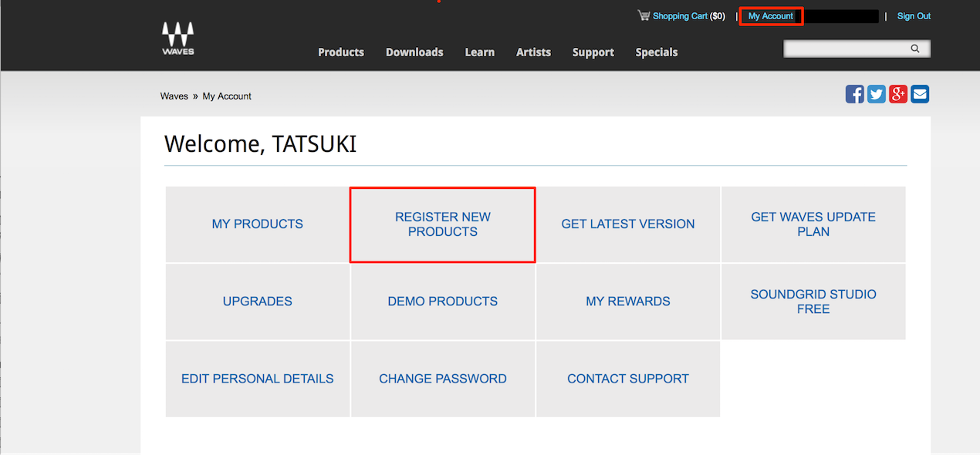The height and width of the screenshot is (455, 980).
Task: Open My Account link in header
Action: pyautogui.click(x=771, y=16)
